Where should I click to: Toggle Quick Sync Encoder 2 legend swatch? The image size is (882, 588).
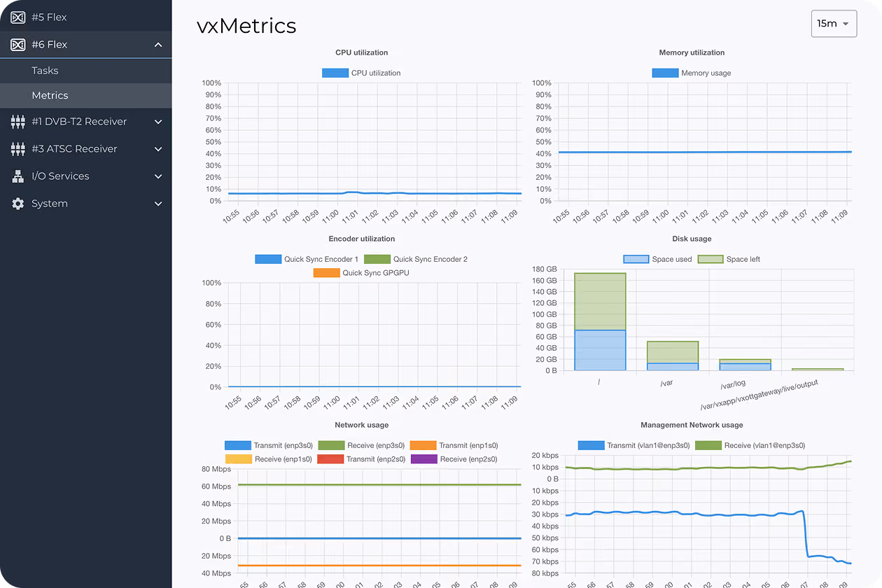(x=377, y=259)
